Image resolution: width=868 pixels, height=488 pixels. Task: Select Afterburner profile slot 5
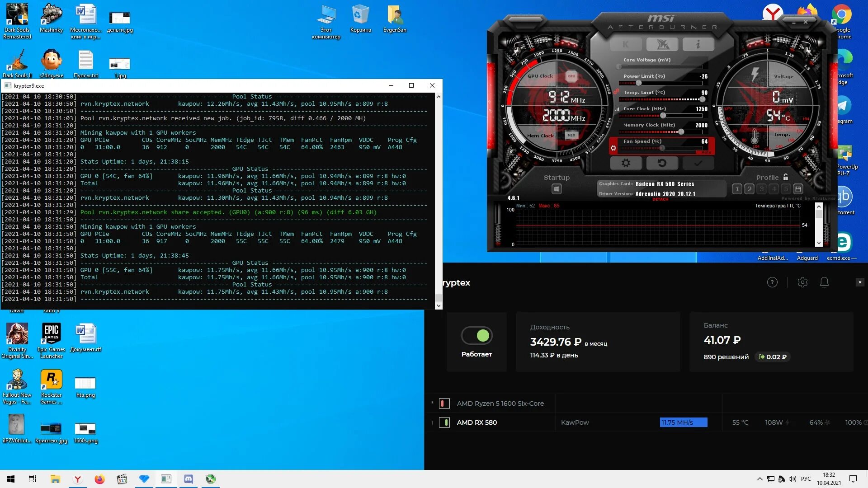pos(786,189)
